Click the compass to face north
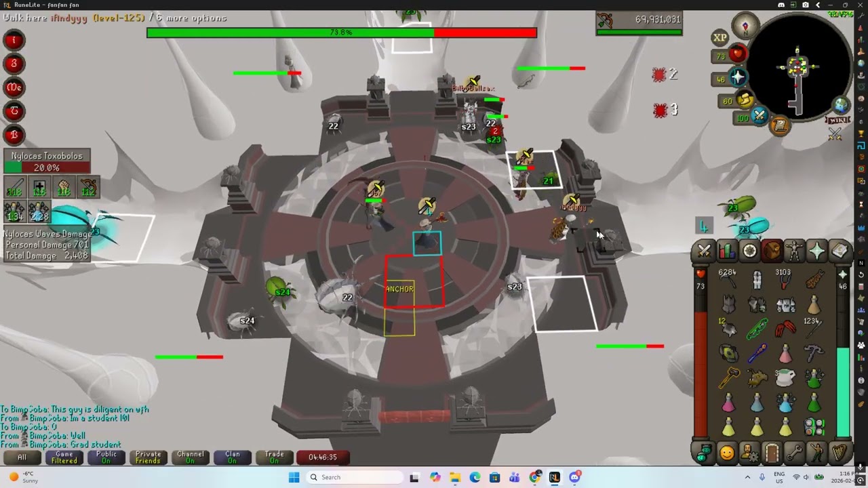This screenshot has height=488, width=868. click(x=746, y=26)
